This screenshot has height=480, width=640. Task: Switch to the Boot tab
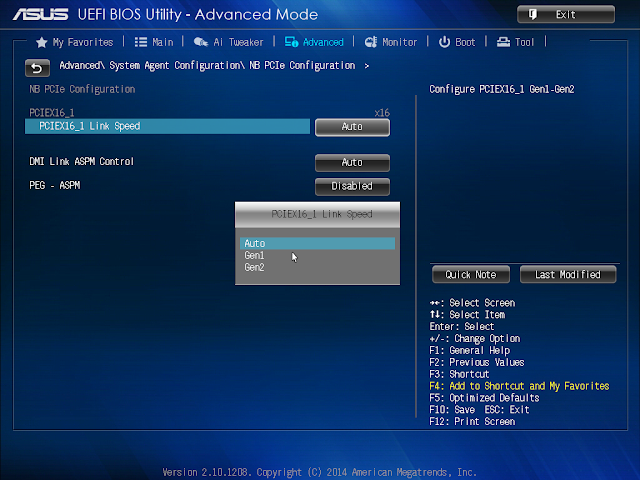(465, 42)
